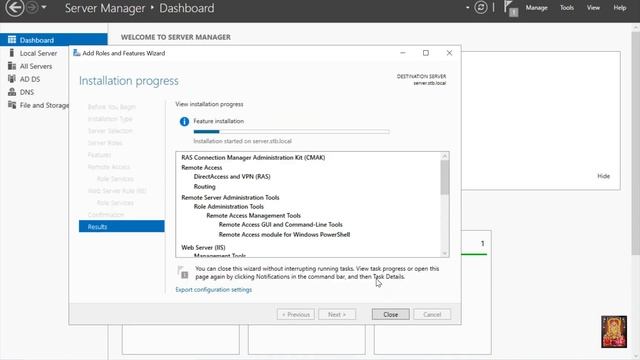Maximize the Add Roles and Features Wizard
This screenshot has height=360, width=640.
pos(426,53)
